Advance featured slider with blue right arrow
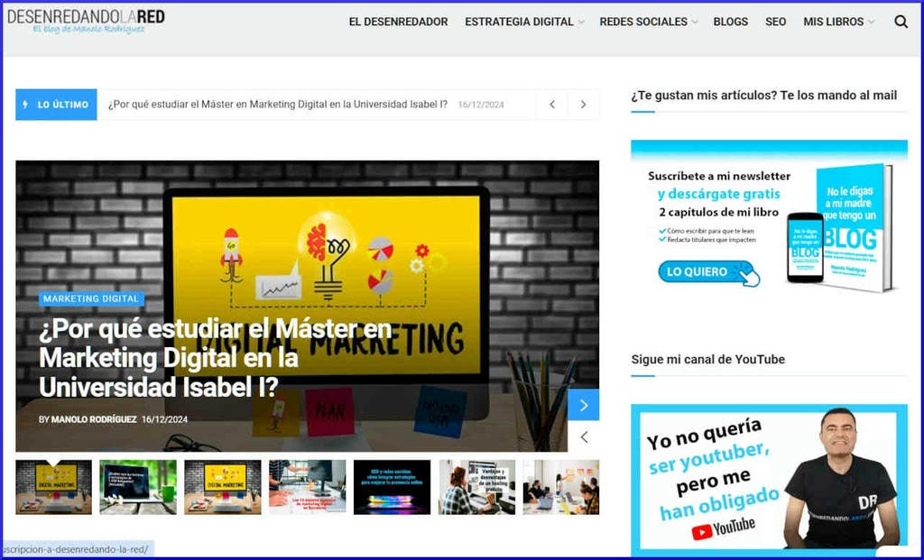The image size is (924, 560). (x=584, y=405)
